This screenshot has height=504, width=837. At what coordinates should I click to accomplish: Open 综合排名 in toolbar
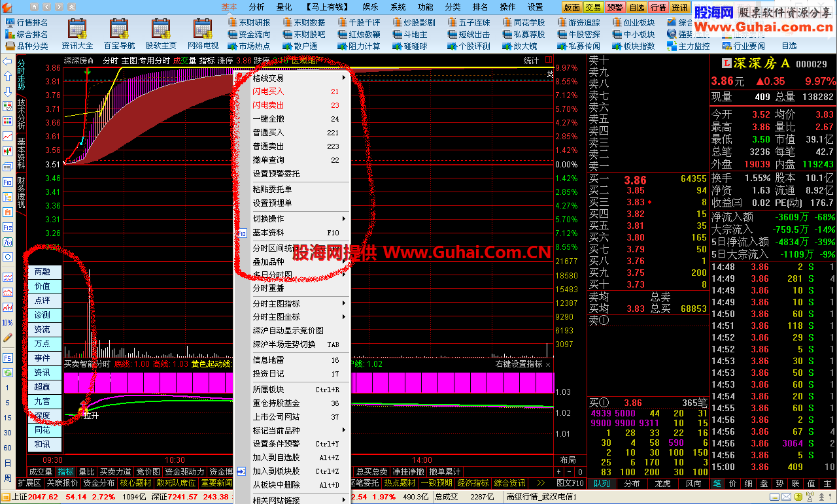tap(26, 35)
